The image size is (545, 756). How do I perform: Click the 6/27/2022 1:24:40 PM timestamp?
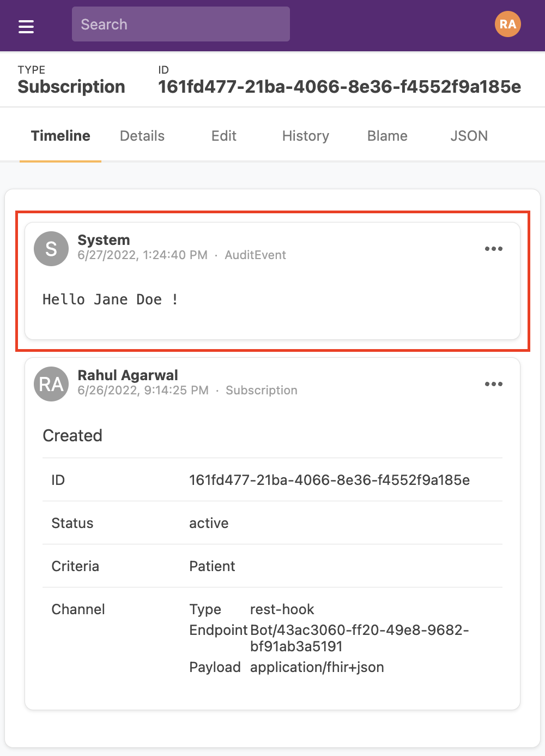click(142, 255)
